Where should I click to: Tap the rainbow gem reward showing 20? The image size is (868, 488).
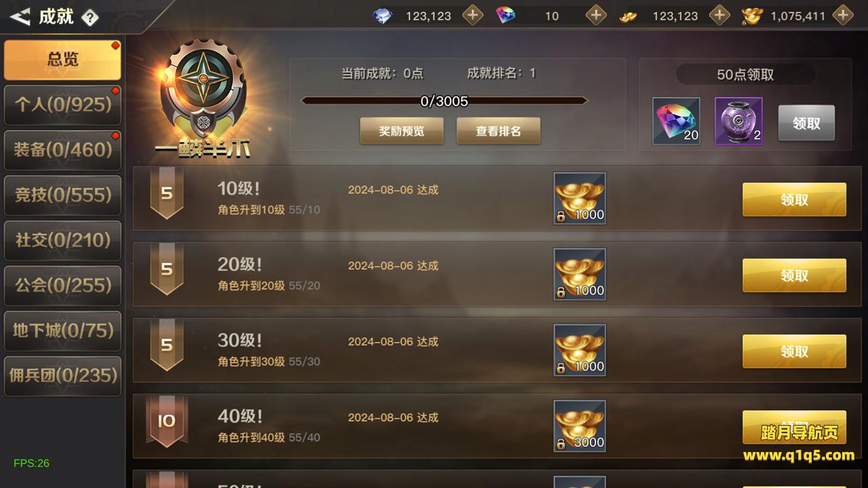[x=676, y=121]
